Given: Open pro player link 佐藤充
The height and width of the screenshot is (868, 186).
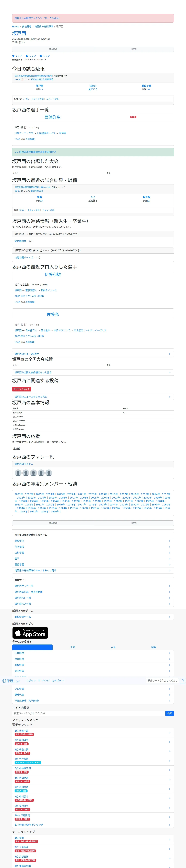Looking at the screenshot, I should point(53,314).
